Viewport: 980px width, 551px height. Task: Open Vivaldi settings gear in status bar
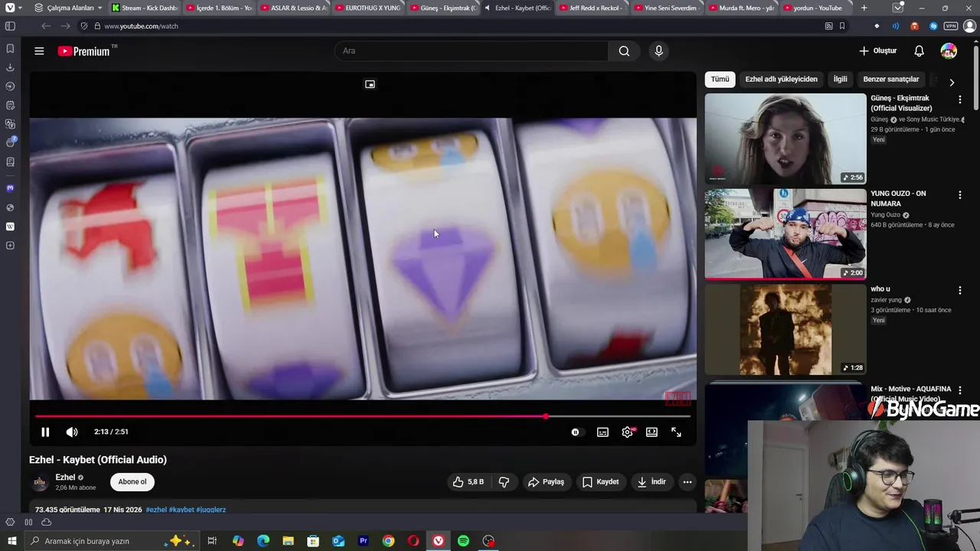click(10, 523)
